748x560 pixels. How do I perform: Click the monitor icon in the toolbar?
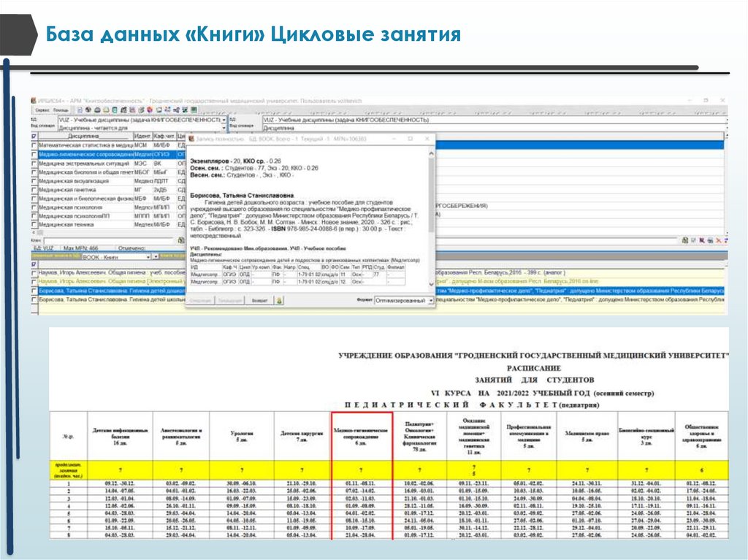[159, 110]
